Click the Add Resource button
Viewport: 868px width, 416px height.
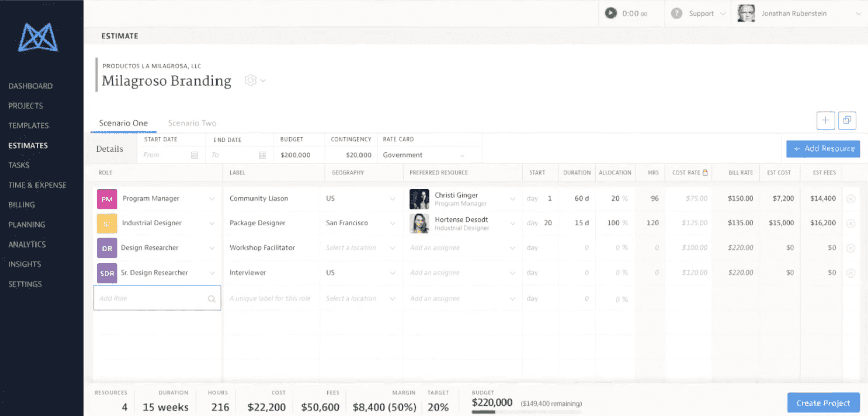(823, 149)
